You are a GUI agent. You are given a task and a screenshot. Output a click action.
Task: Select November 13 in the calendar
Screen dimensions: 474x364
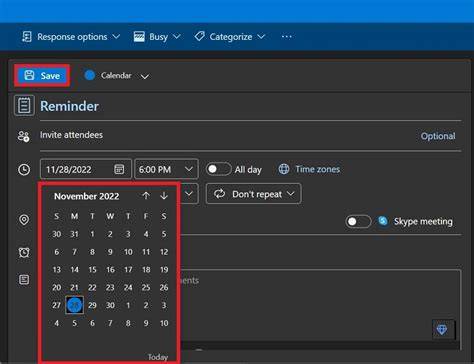click(57, 269)
